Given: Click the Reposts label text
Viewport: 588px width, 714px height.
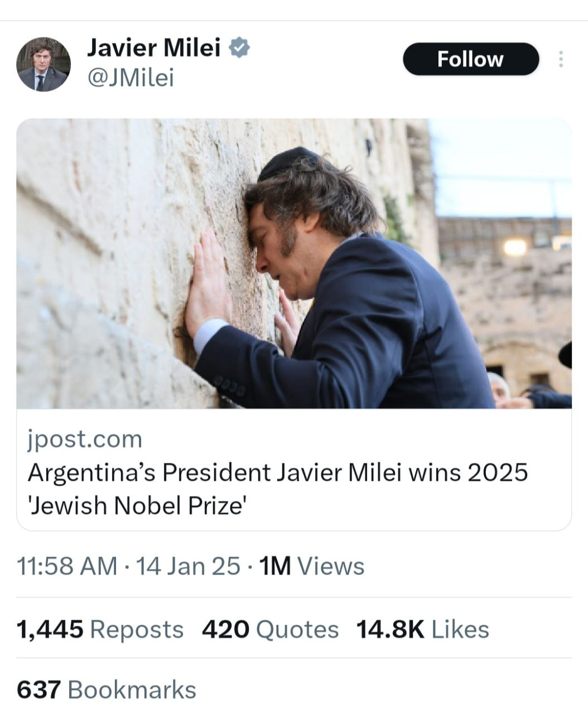Looking at the screenshot, I should click(137, 629).
